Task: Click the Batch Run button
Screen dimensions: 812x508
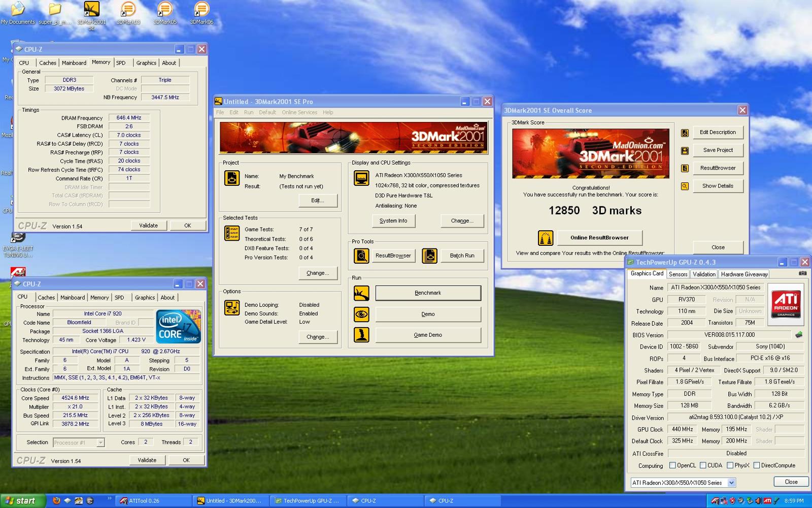Action: (x=462, y=256)
